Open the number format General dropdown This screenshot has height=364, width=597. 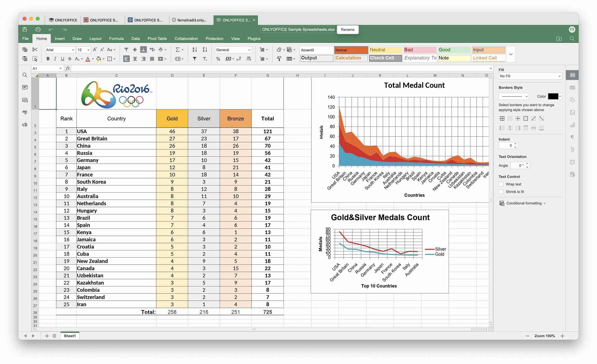click(233, 50)
